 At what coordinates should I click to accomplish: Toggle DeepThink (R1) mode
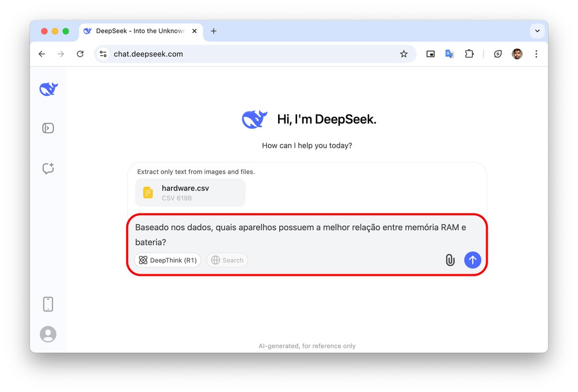tap(168, 260)
